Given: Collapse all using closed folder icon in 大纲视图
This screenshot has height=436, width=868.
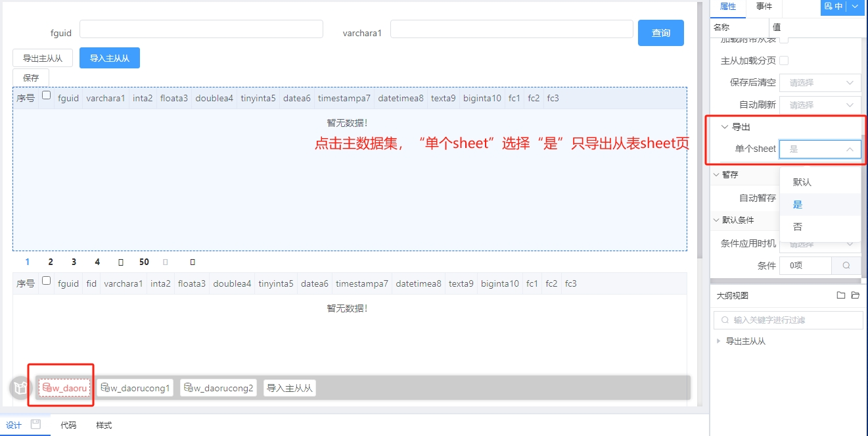Looking at the screenshot, I should pyautogui.click(x=841, y=296).
